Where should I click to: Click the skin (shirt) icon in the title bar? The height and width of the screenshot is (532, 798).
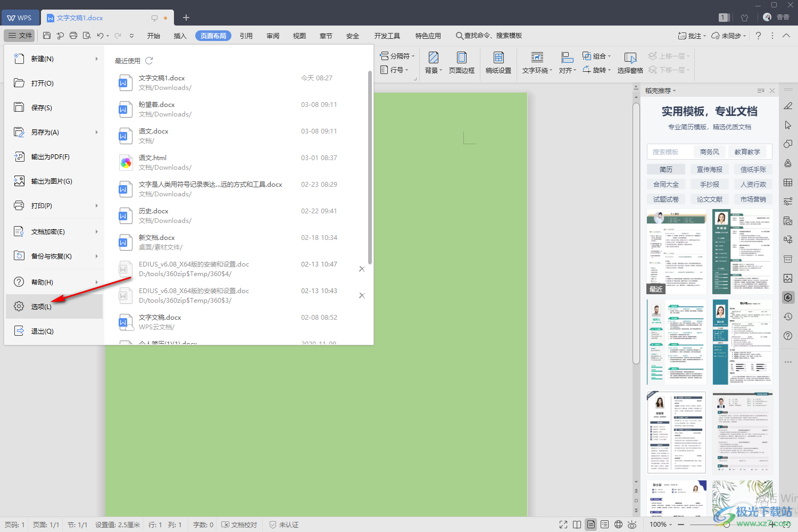744,18
